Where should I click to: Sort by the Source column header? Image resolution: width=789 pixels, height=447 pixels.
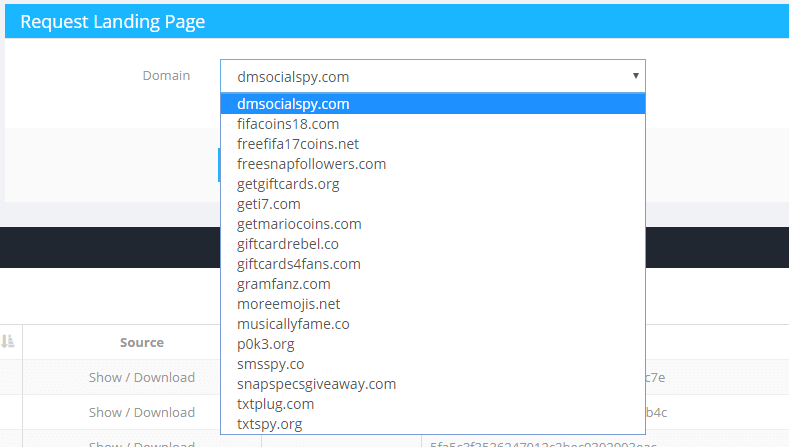(x=142, y=342)
